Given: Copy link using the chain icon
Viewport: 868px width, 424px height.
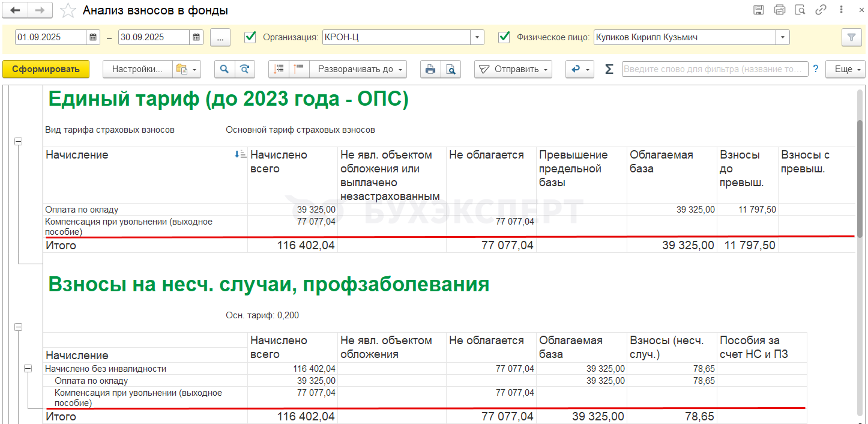Looking at the screenshot, I should (x=821, y=10).
